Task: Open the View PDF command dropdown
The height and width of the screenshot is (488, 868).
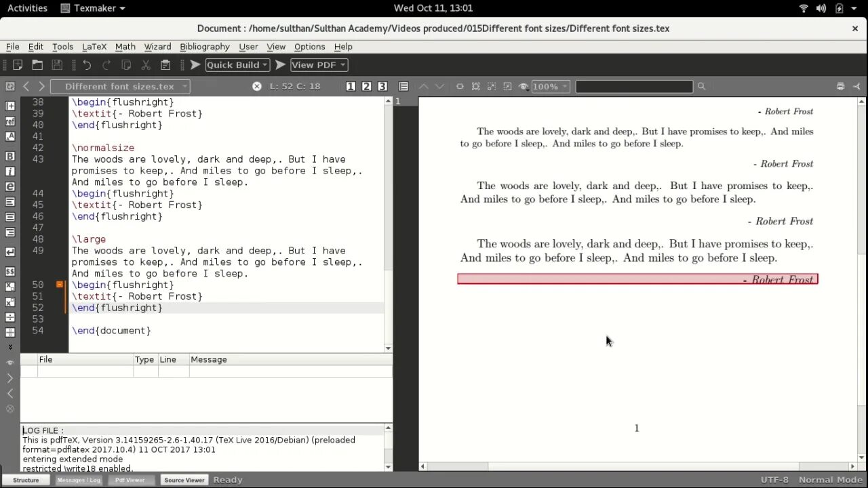Action: (319, 65)
